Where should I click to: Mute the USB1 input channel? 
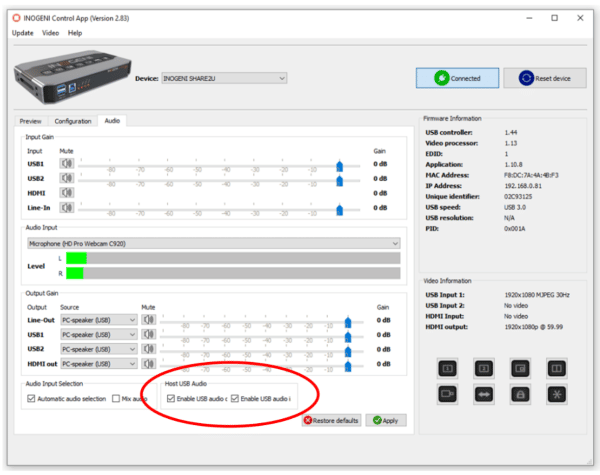click(67, 164)
